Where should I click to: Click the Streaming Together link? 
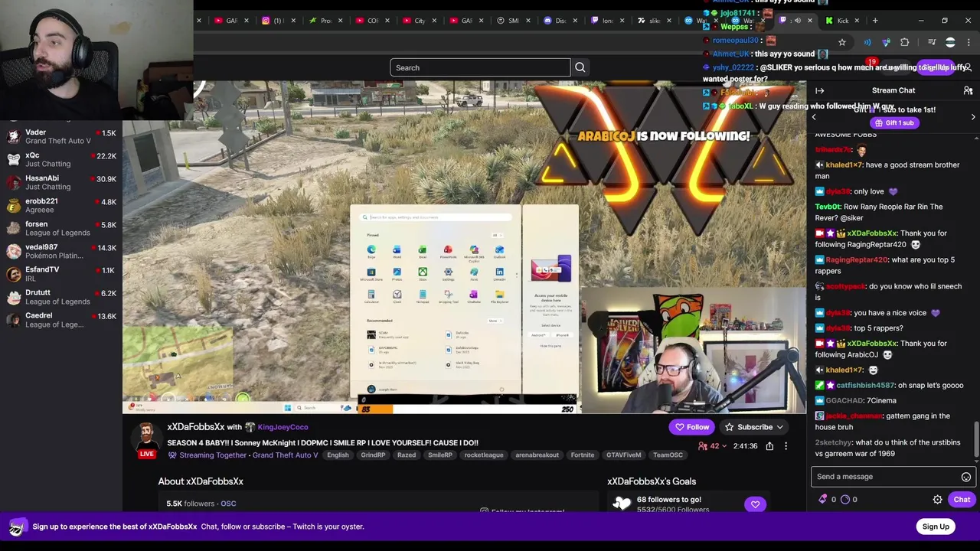(x=213, y=455)
